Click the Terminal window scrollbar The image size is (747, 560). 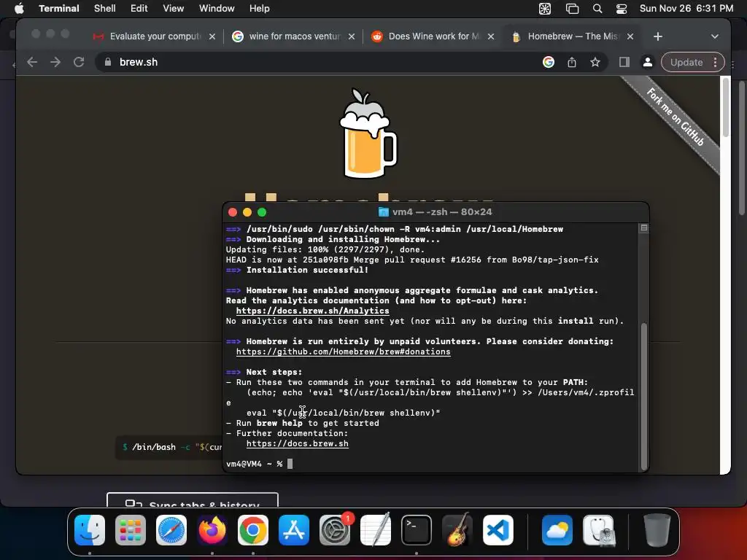pos(644,397)
